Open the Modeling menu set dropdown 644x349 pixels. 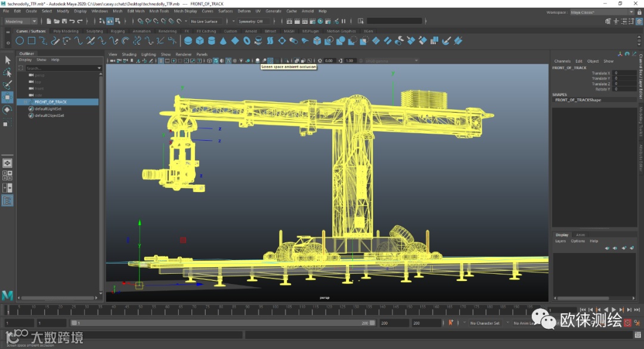click(21, 21)
